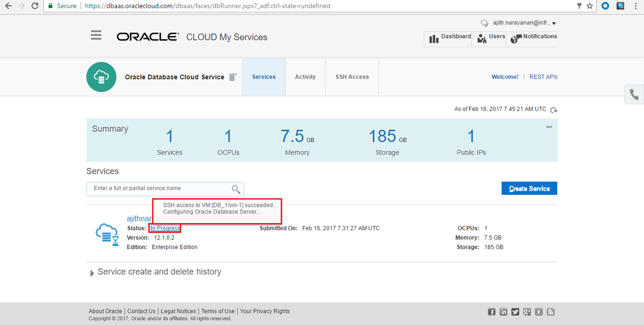This screenshot has height=325, width=644.
Task: Click the In Progress status link
Action: coord(165,228)
